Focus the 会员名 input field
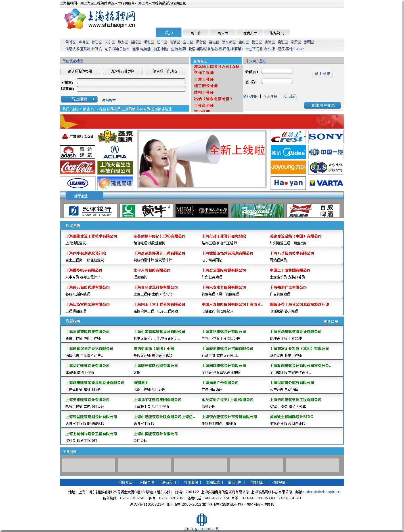 pos(277,71)
